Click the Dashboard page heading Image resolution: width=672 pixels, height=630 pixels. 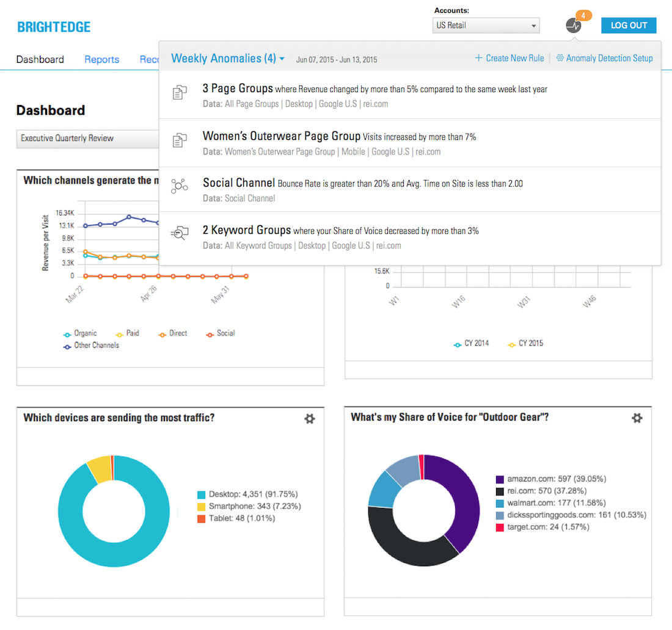tap(51, 110)
